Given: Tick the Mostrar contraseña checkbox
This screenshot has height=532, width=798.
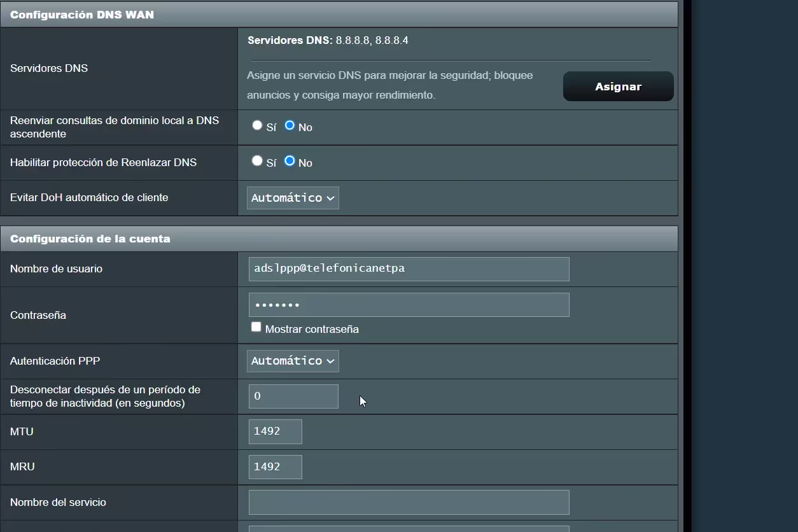Looking at the screenshot, I should [256, 327].
